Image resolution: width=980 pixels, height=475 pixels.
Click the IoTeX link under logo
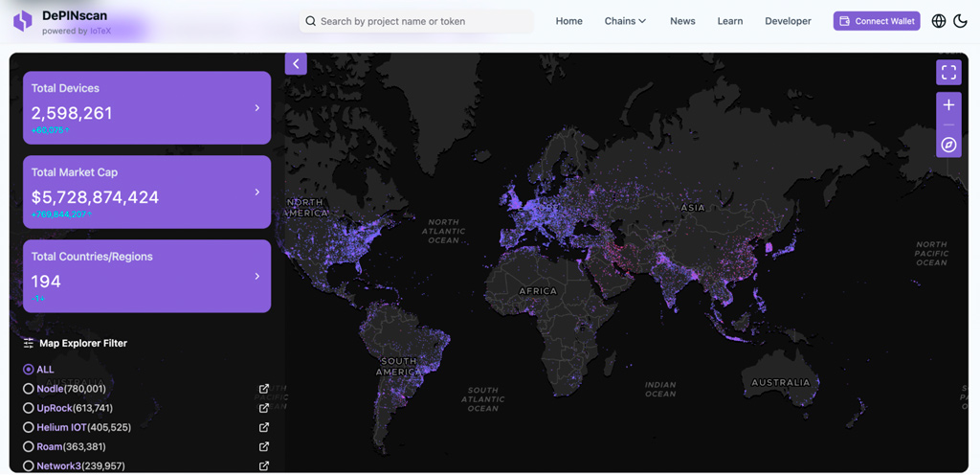100,31
